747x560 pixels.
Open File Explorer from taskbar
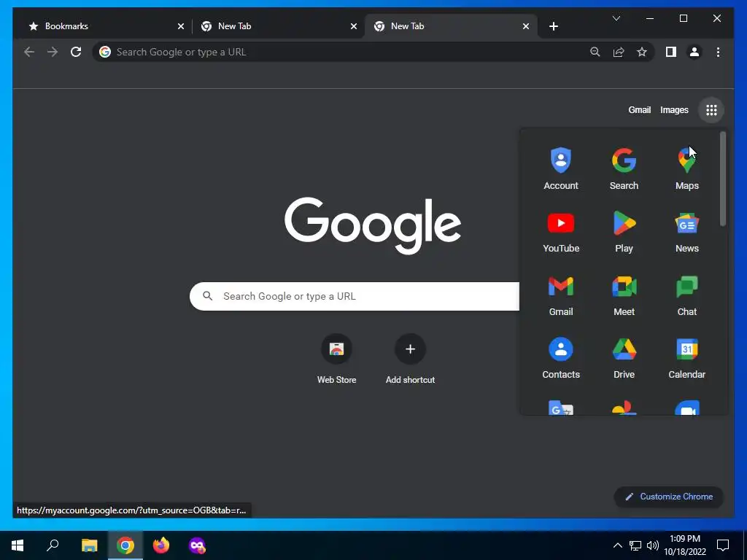click(x=89, y=545)
